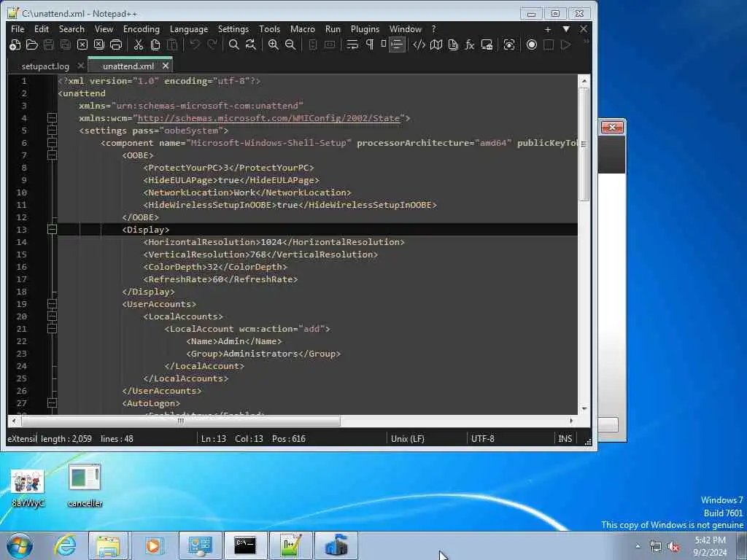The width and height of the screenshot is (747, 560).
Task: Redo action with the redo arrow
Action: click(x=212, y=44)
